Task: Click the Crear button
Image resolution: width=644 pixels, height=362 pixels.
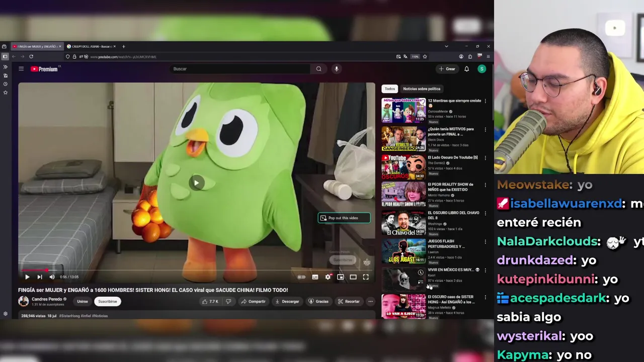Action: 447,69
